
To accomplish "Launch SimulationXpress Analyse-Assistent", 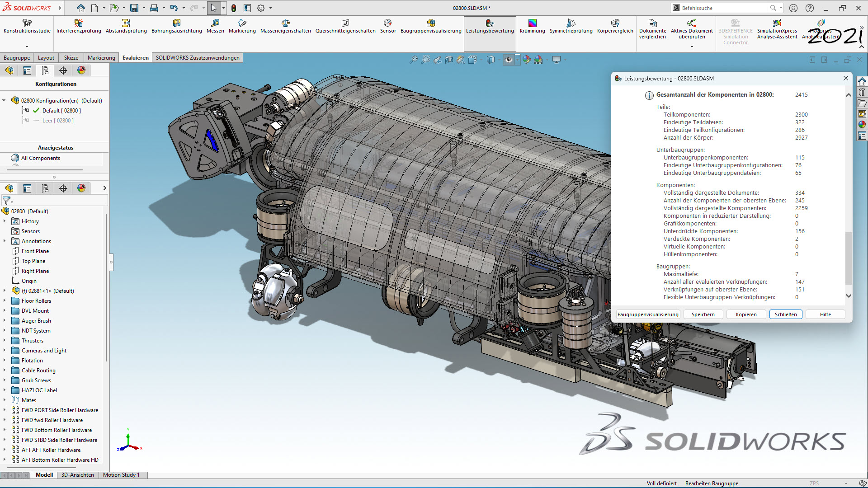I will pyautogui.click(x=777, y=29).
